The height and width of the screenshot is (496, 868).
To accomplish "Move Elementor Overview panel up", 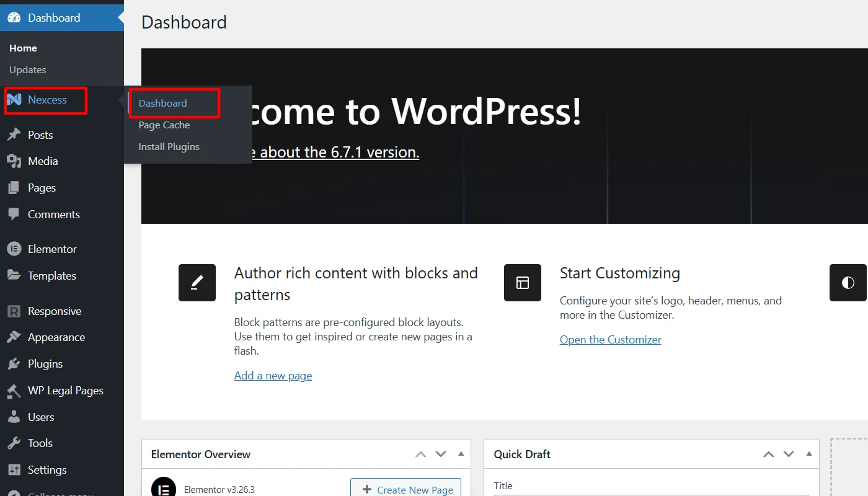I will (x=420, y=454).
